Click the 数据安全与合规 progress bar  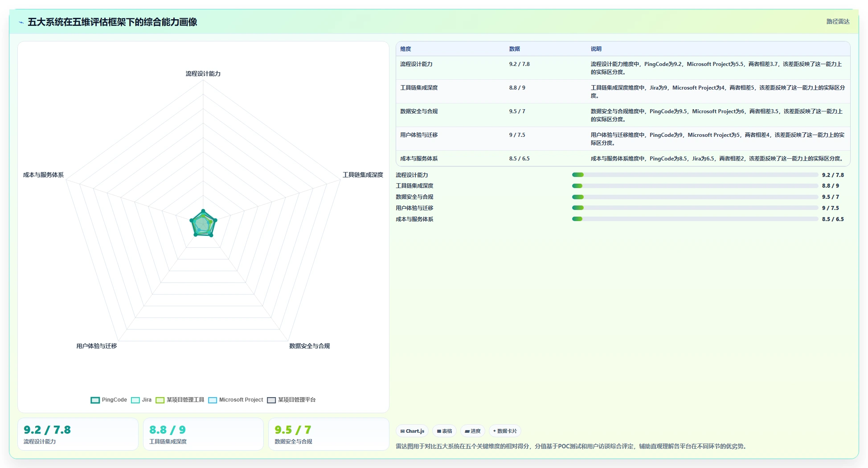click(x=695, y=197)
